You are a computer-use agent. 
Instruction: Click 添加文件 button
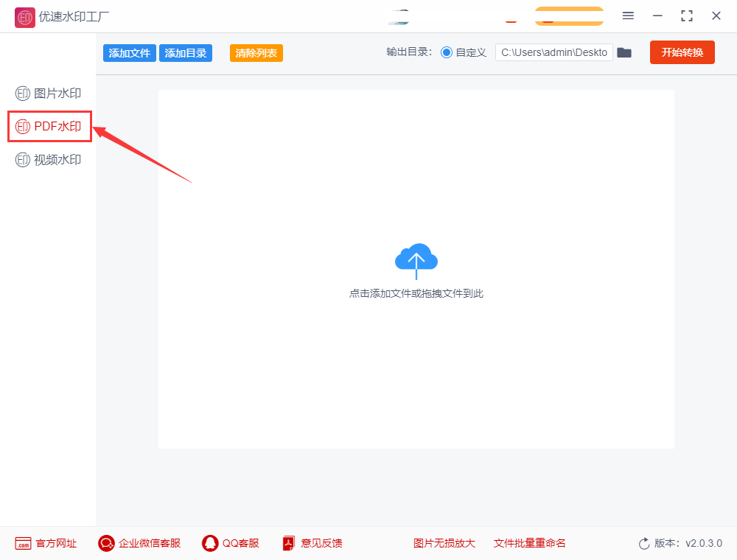[129, 53]
